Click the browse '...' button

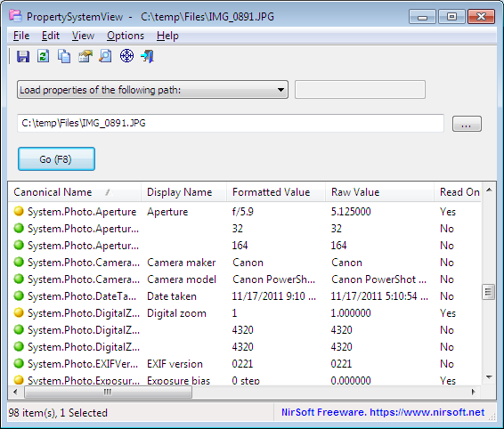tap(467, 124)
